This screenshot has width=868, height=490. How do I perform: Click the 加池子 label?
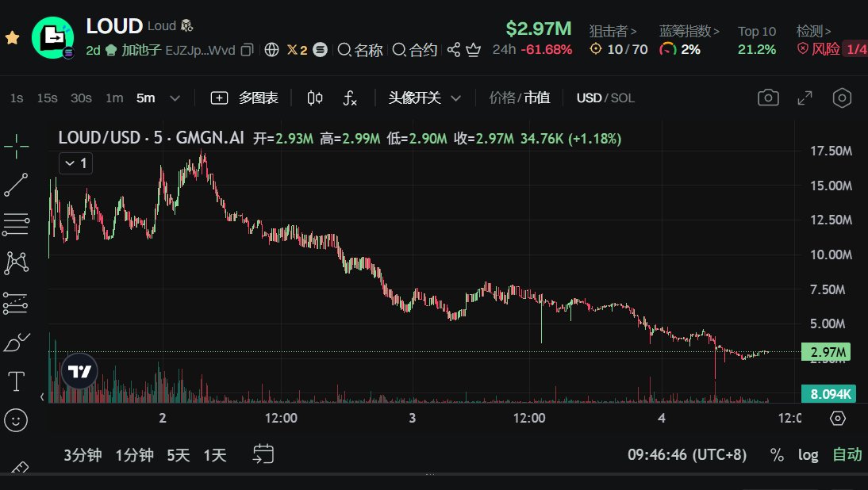pyautogui.click(x=141, y=50)
